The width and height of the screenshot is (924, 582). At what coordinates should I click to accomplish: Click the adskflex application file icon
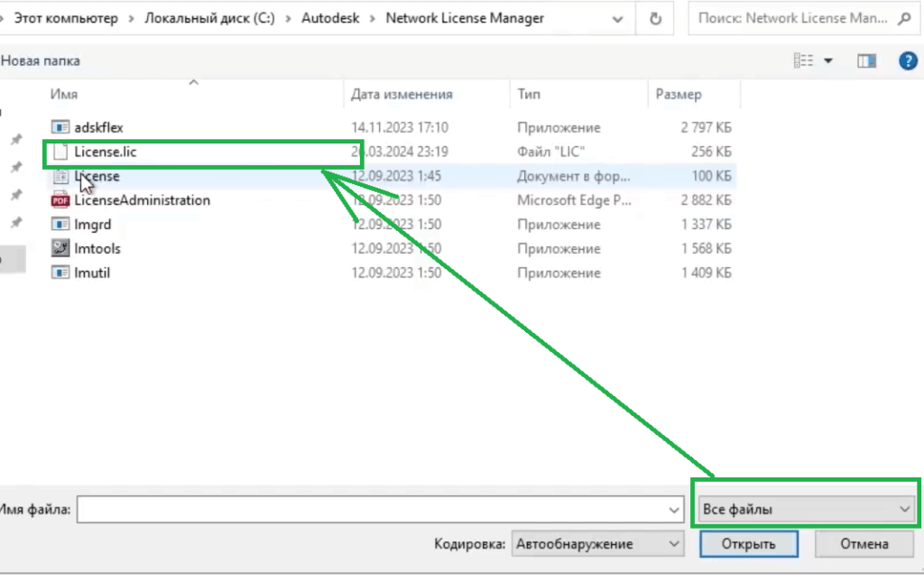(x=60, y=127)
